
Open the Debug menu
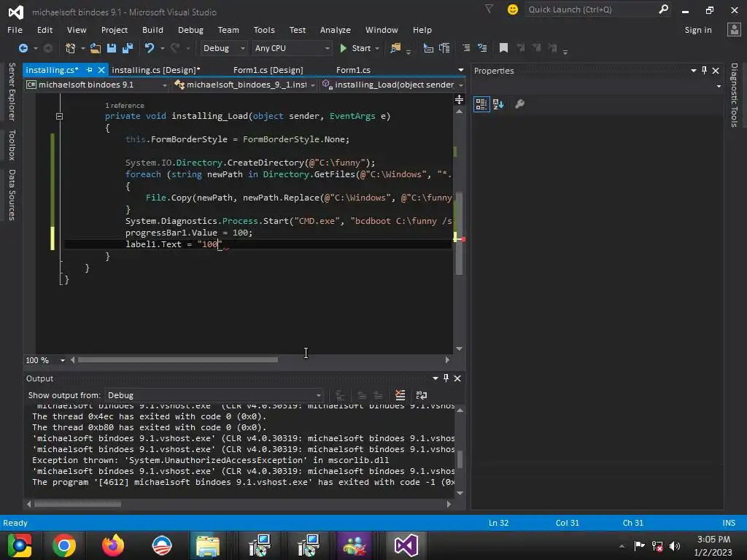click(190, 29)
